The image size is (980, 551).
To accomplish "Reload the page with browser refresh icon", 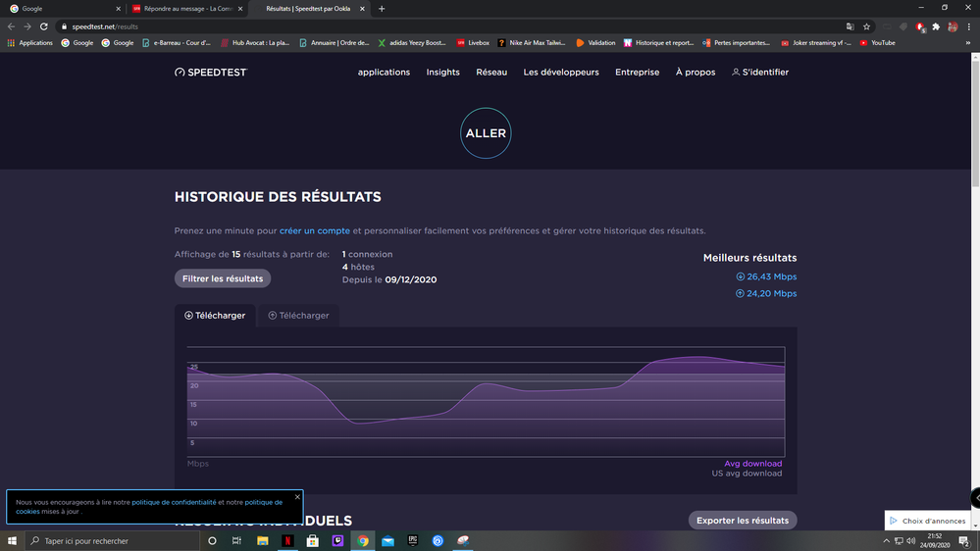I will click(44, 26).
